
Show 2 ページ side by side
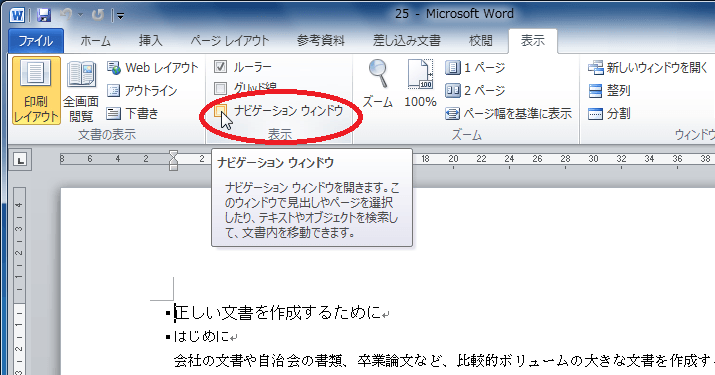pyautogui.click(x=475, y=90)
